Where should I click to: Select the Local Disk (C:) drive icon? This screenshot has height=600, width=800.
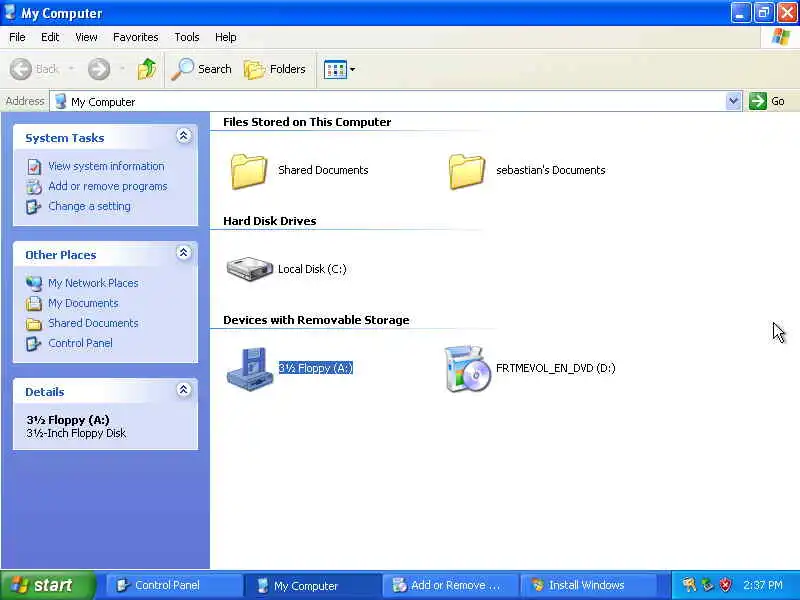[x=249, y=269]
